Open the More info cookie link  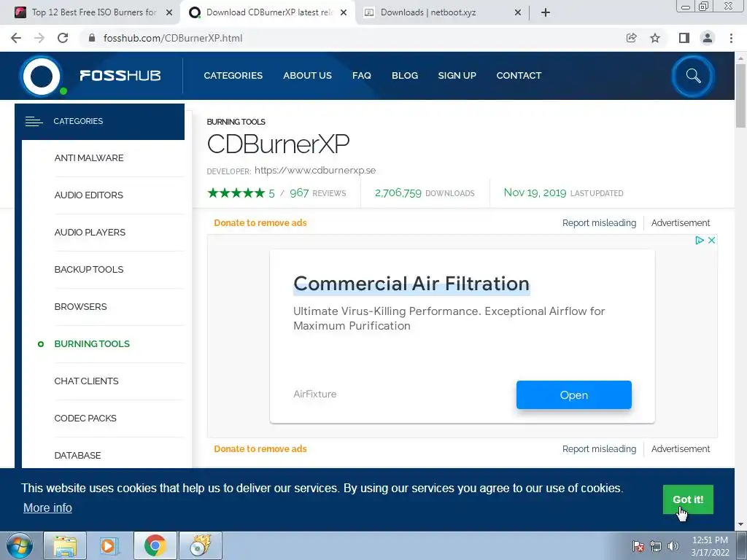click(x=47, y=508)
